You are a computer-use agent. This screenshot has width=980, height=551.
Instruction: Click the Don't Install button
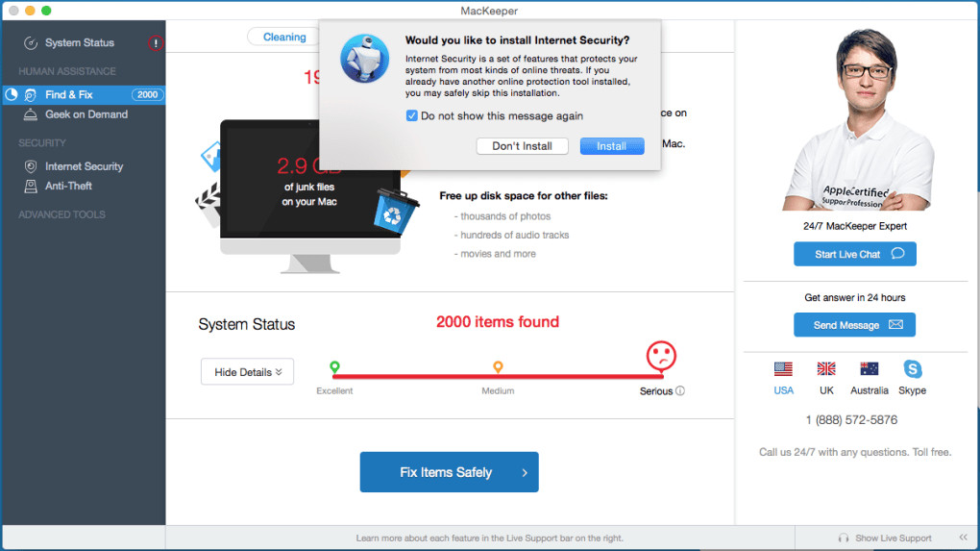pos(522,146)
